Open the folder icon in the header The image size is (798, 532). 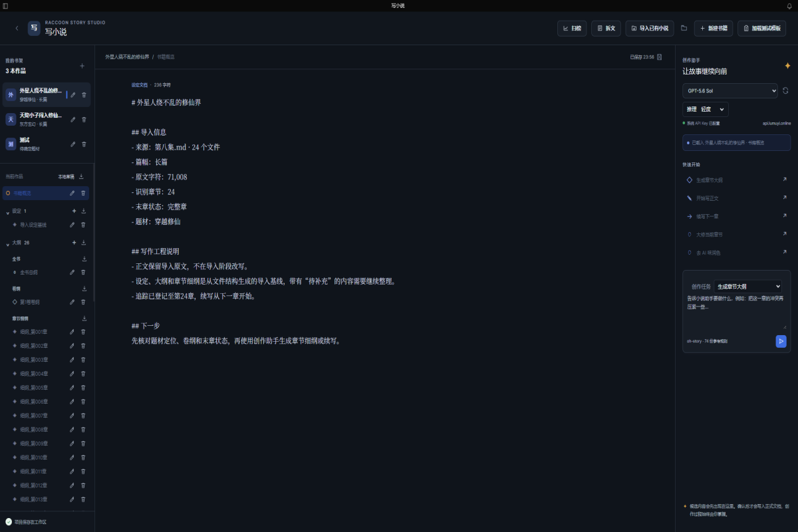point(684,28)
